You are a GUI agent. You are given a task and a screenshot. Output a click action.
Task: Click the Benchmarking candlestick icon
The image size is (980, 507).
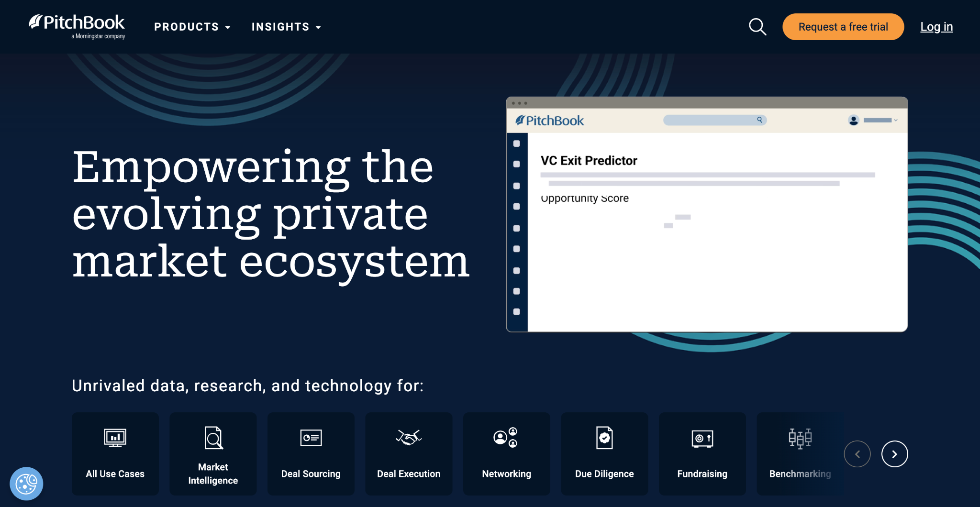(800, 438)
